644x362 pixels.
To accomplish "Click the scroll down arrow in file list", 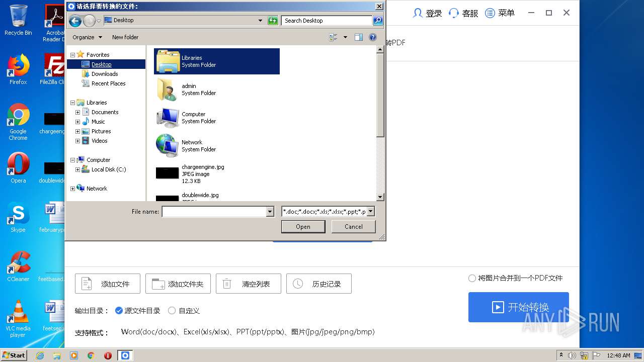I will click(x=380, y=197).
